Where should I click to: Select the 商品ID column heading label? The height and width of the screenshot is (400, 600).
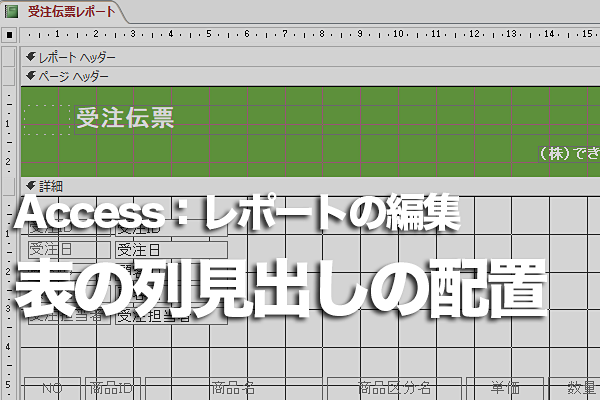point(112,388)
